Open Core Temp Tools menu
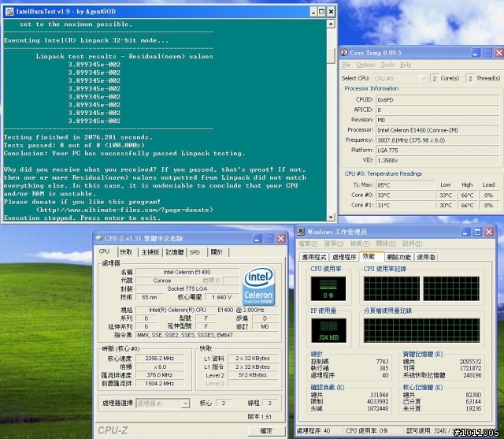The image size is (504, 439). point(387,65)
